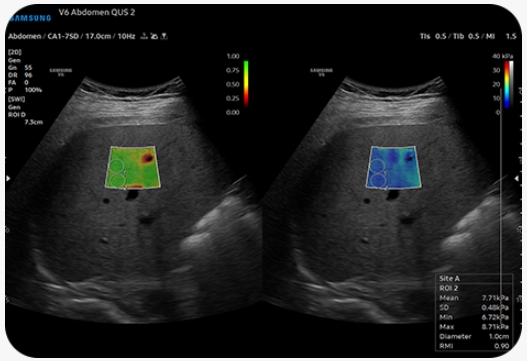This screenshot has width=527, height=361.
Task: Select the upper ROI circle in left elastogram
Action: (x=116, y=167)
